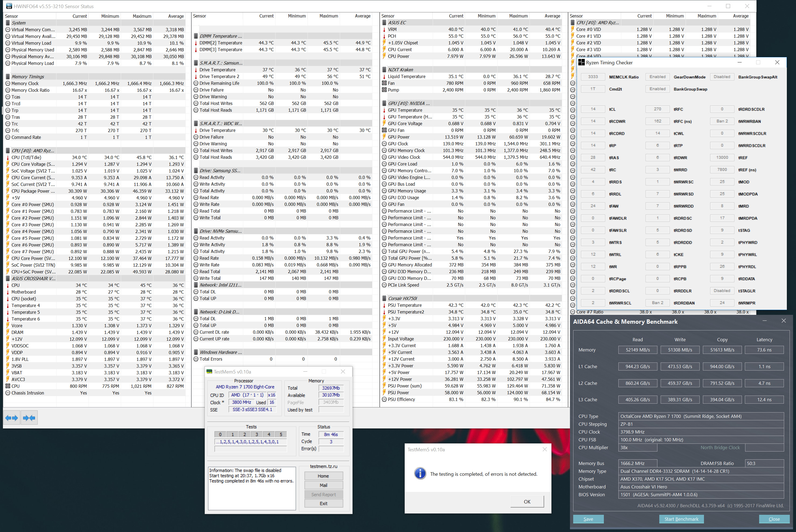The width and height of the screenshot is (796, 532).
Task: Click the TestMem5 information log text box
Action: pyautogui.click(x=252, y=488)
